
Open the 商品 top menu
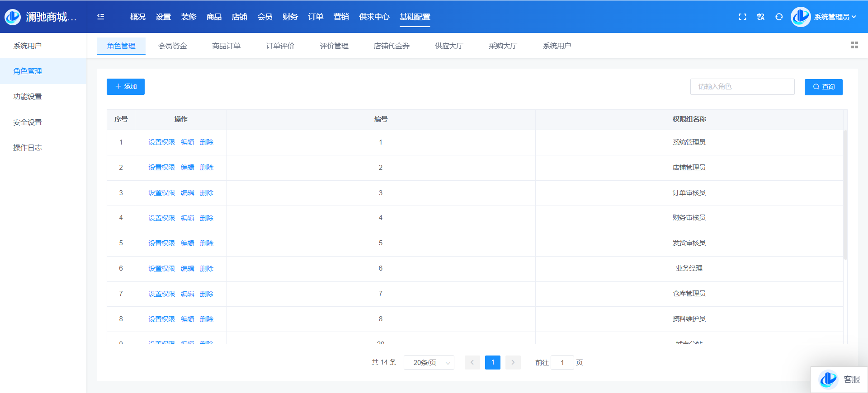(x=214, y=17)
